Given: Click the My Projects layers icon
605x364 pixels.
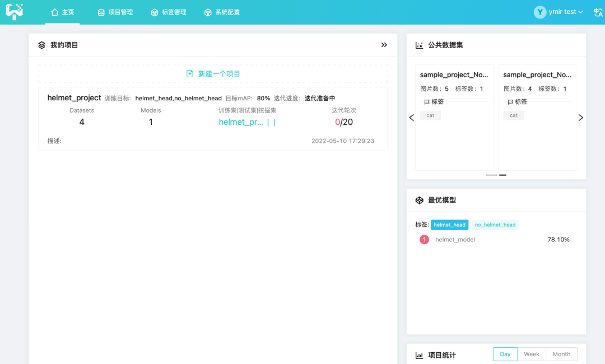Looking at the screenshot, I should (42, 45).
